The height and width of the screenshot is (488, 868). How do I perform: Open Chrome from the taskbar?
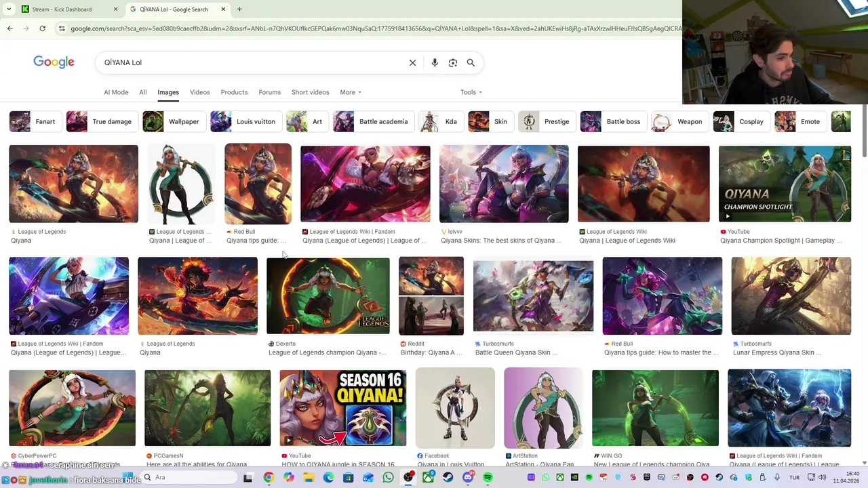click(x=269, y=477)
